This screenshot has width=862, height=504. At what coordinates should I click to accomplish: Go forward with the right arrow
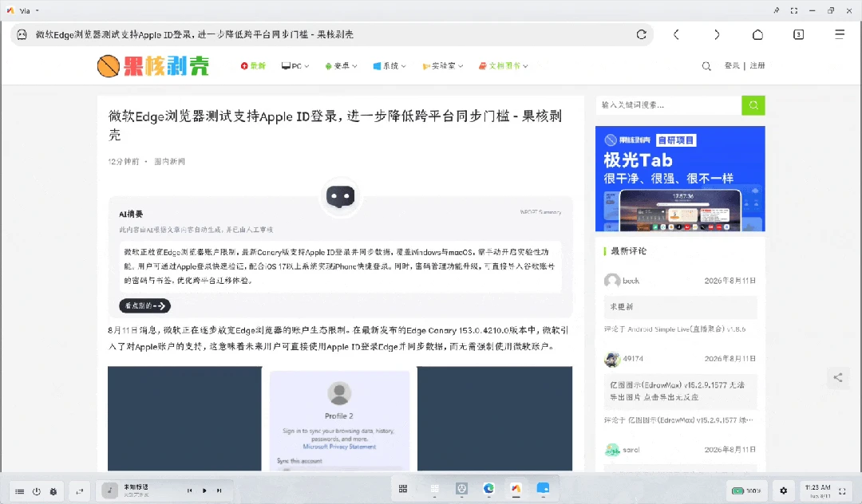point(717,34)
